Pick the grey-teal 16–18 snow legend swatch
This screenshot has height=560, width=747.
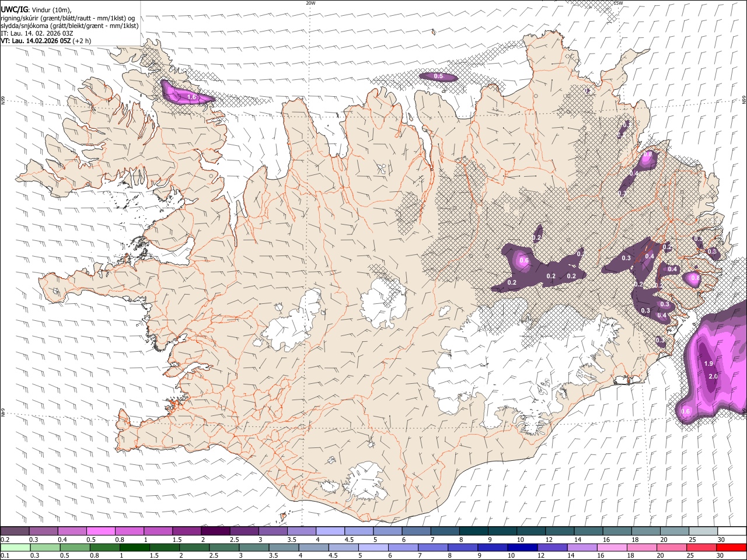click(617, 531)
